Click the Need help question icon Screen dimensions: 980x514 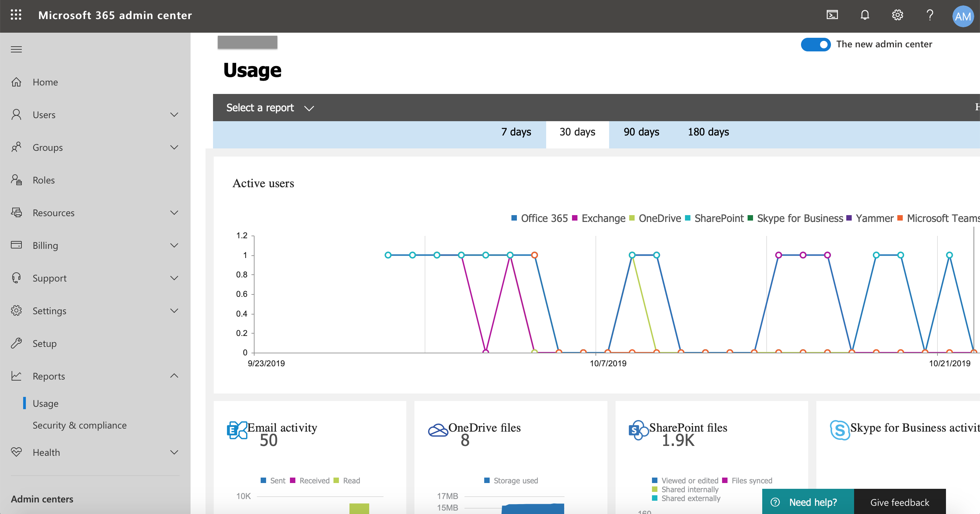coord(775,502)
